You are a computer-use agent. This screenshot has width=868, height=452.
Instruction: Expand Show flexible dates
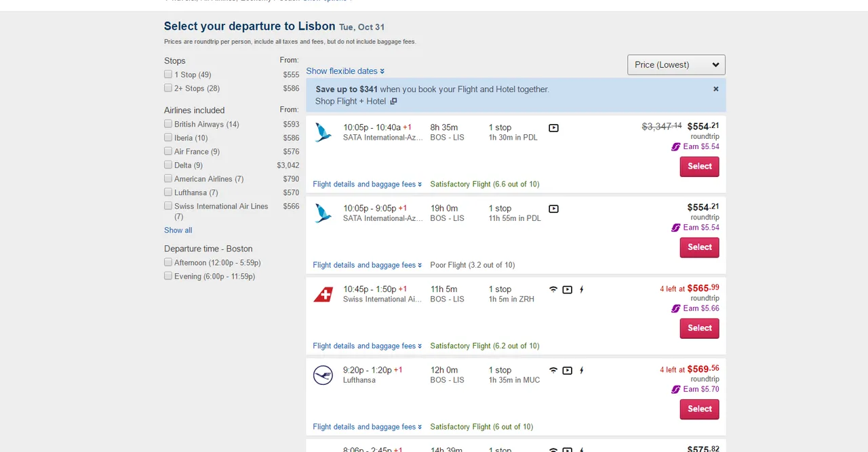pos(345,71)
